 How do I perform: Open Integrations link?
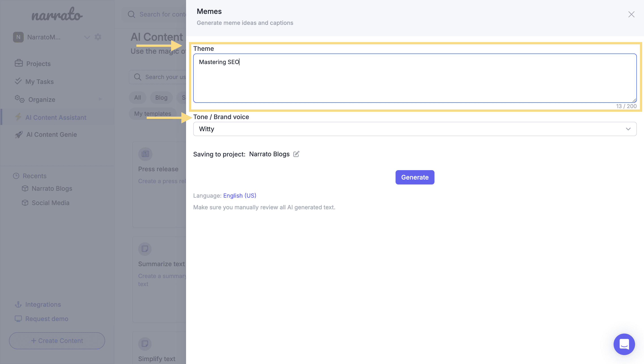(43, 304)
